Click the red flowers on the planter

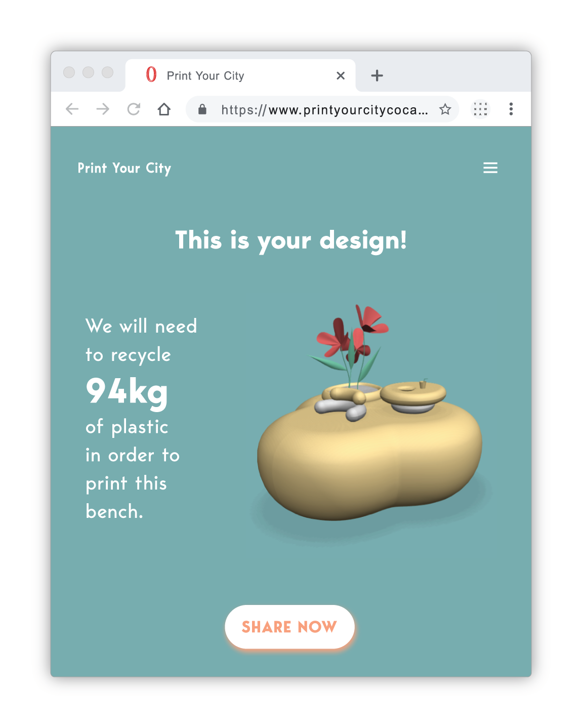352,334
